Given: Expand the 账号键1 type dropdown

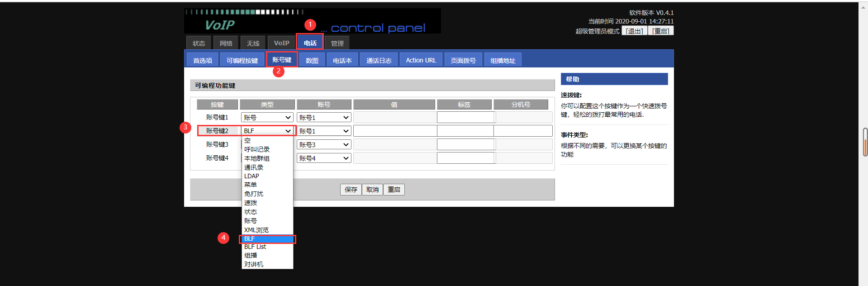Looking at the screenshot, I should [267, 118].
